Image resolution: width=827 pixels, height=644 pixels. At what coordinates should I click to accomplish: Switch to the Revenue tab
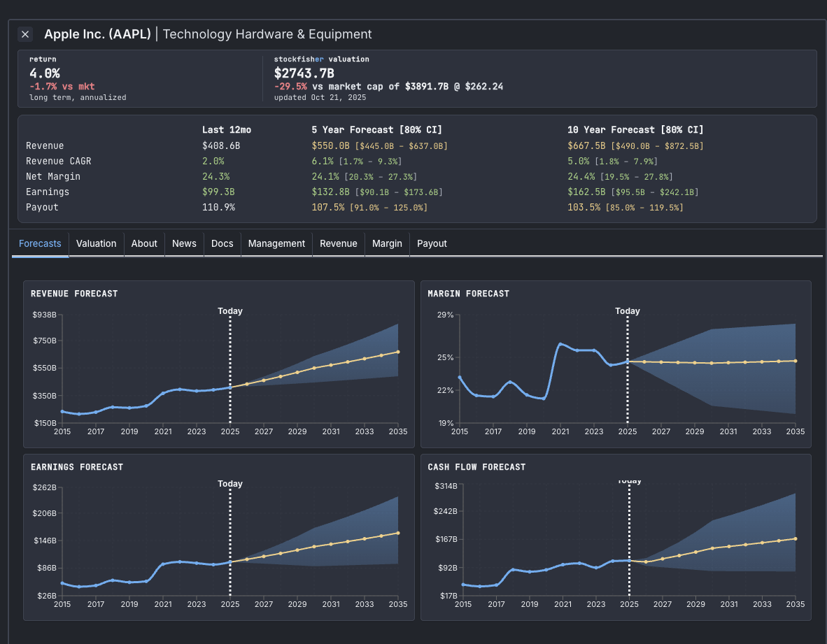click(338, 243)
